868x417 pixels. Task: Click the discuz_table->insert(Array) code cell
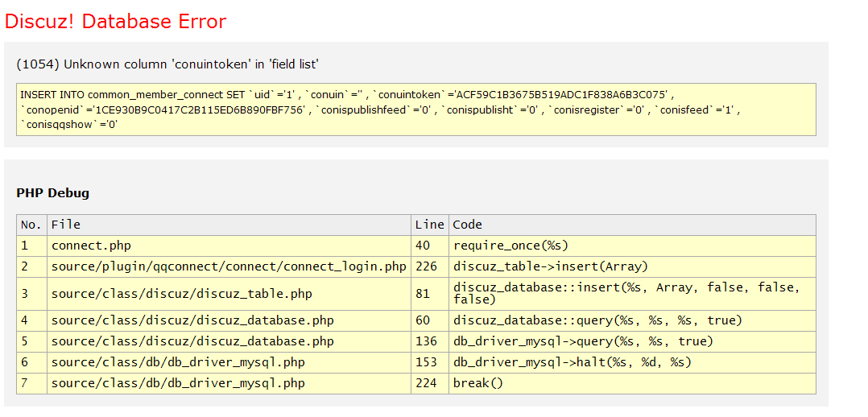550,266
